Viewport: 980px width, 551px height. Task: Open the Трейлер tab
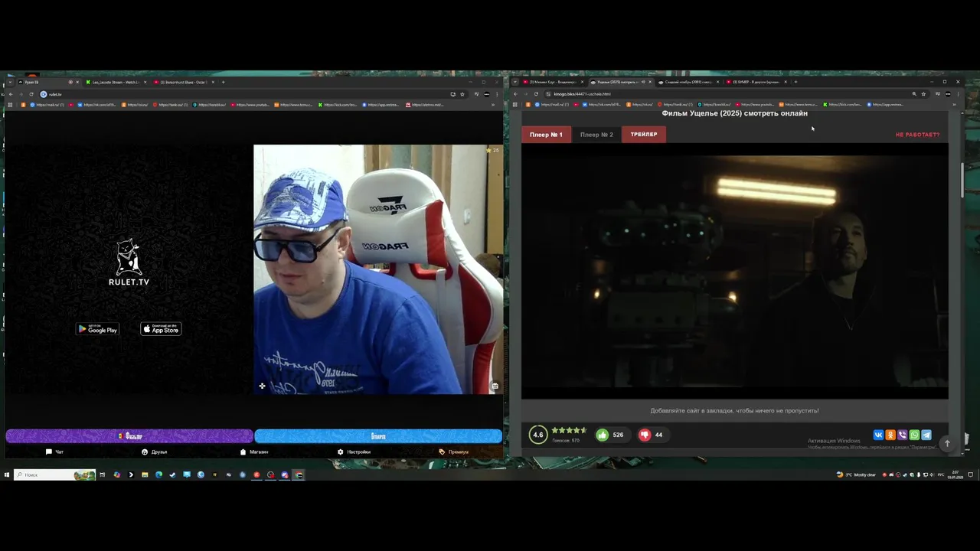pyautogui.click(x=644, y=135)
